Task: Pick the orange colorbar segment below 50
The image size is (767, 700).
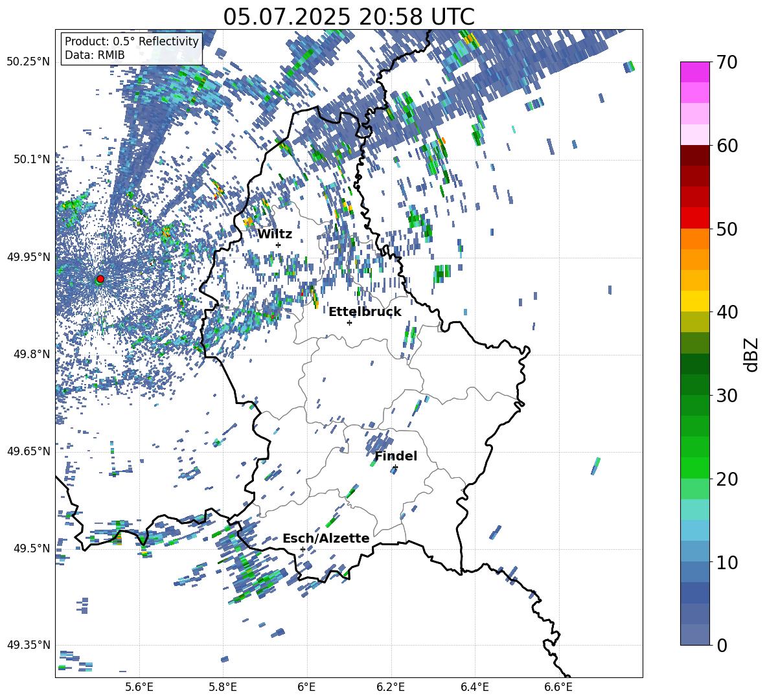Action: 694,239
